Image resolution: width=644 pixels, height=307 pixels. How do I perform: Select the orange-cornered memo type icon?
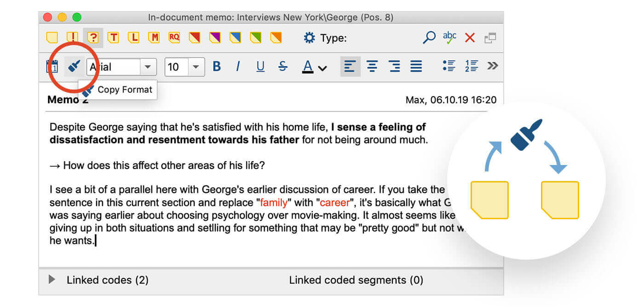(276, 38)
